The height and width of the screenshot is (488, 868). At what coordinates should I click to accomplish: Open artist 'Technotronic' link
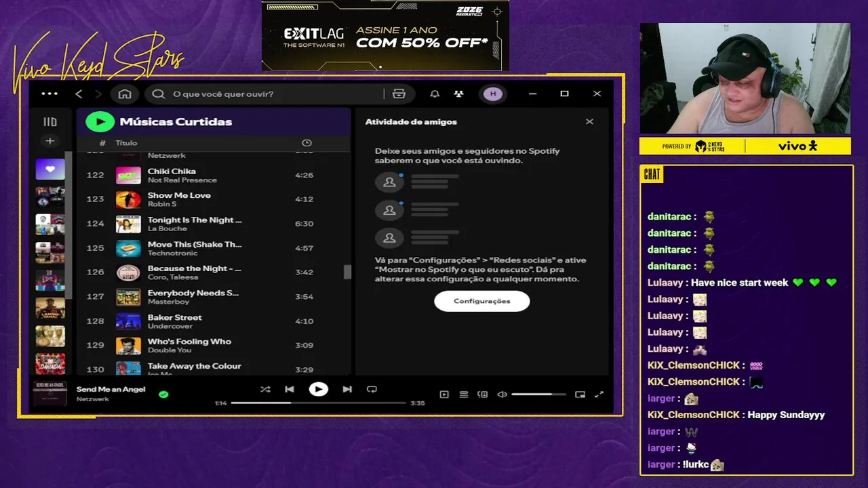click(x=172, y=253)
